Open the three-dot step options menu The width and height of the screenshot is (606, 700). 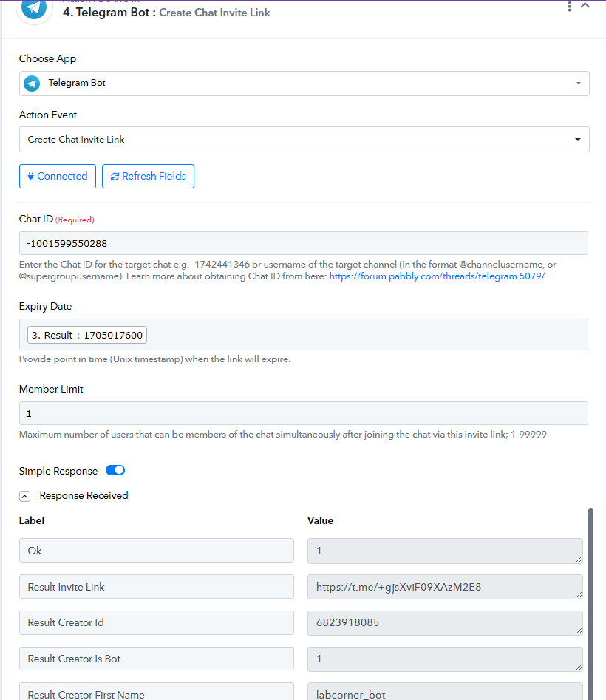[569, 6]
